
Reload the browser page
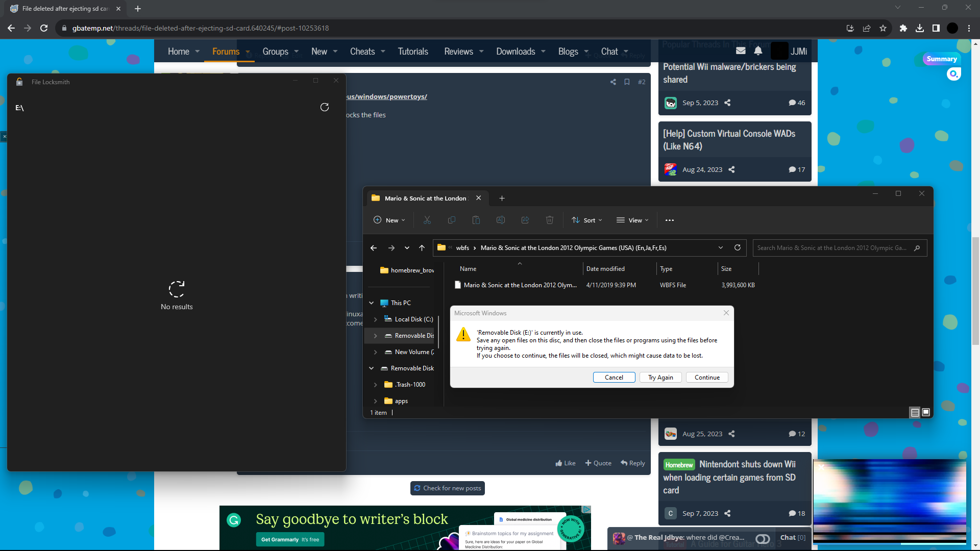click(44, 28)
